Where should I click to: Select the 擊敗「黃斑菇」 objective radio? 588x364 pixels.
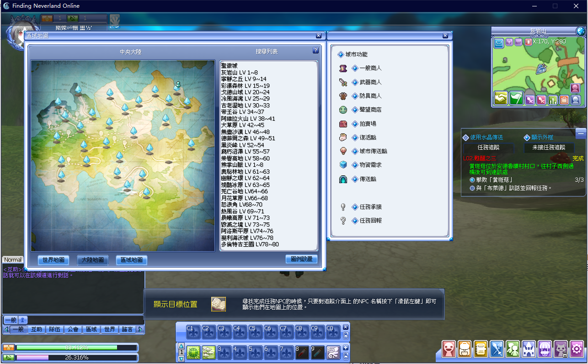(x=472, y=180)
